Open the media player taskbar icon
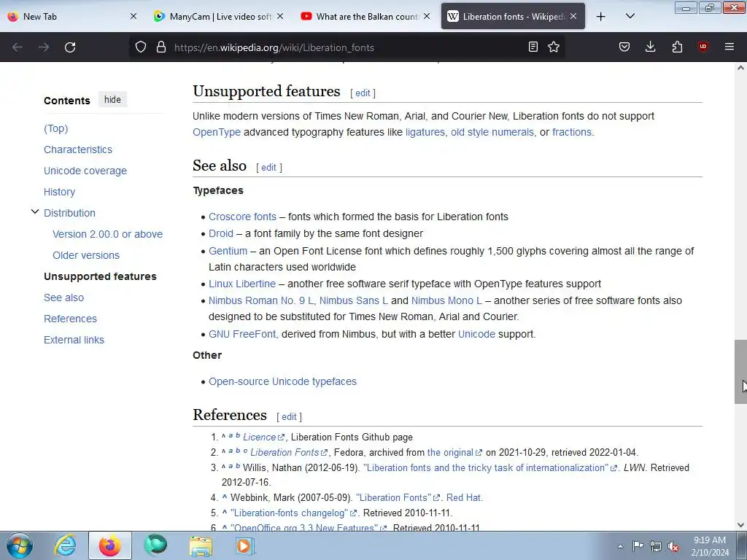Viewport: 747px width, 560px height. pos(244,545)
